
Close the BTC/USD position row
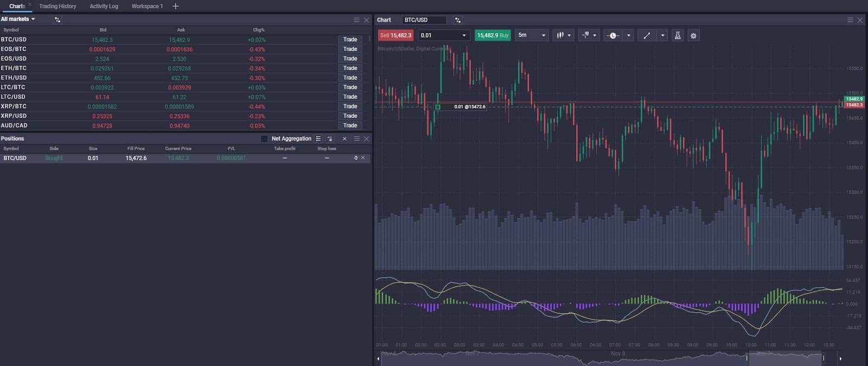(363, 158)
